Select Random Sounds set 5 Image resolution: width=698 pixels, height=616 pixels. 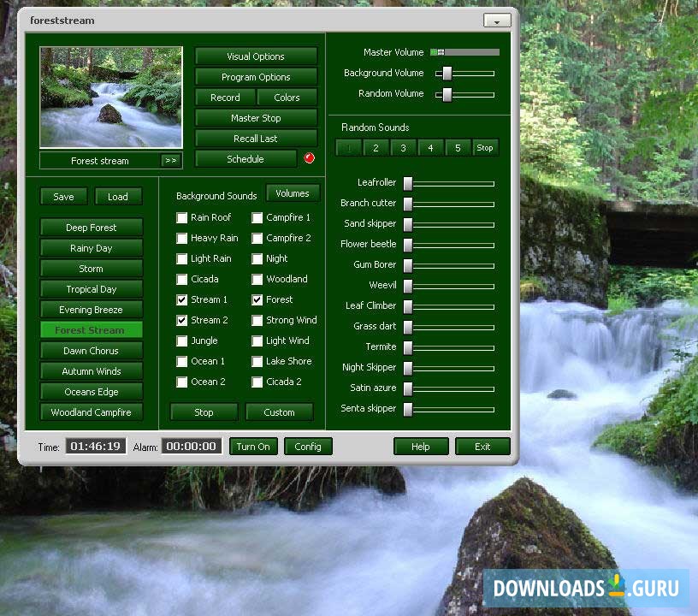pos(458,148)
